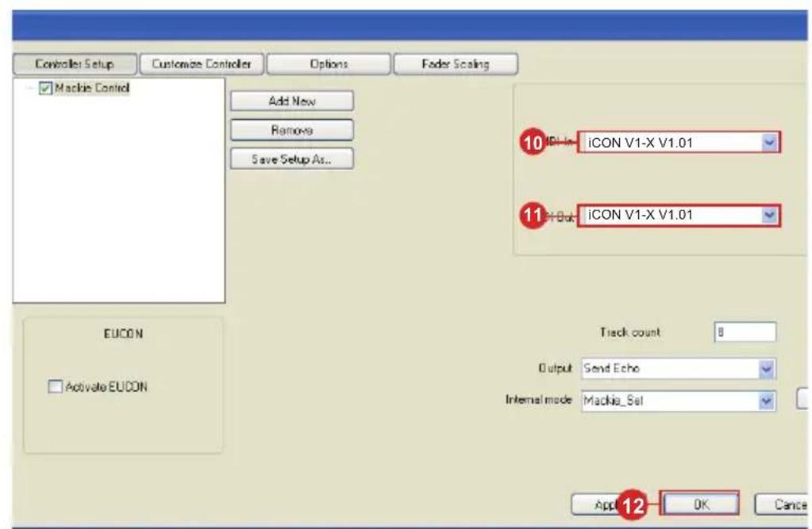Open the Options tab
This screenshot has height=529, width=812.
click(x=329, y=64)
